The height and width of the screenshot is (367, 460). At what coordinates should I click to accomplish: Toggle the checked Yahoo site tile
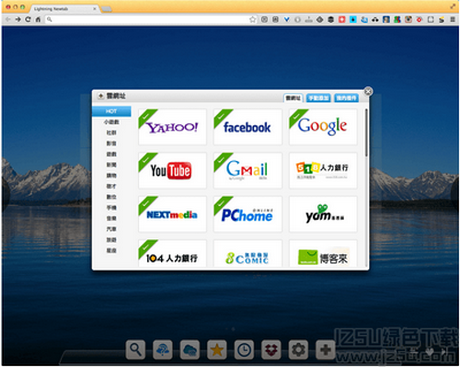[172, 127]
